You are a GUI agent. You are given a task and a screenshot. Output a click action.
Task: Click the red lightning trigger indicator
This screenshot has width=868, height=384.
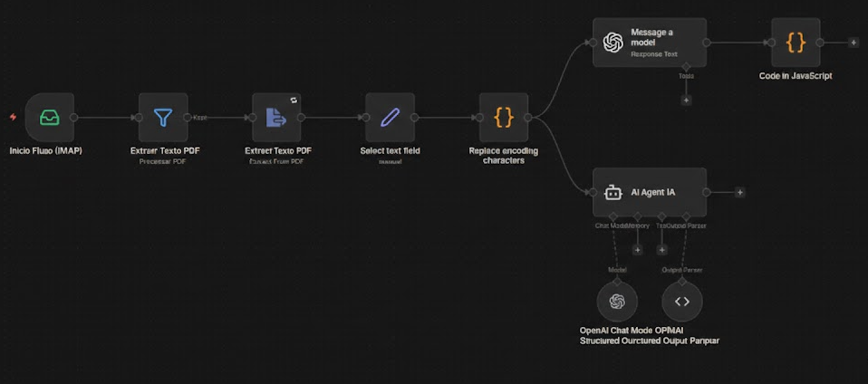(14, 117)
